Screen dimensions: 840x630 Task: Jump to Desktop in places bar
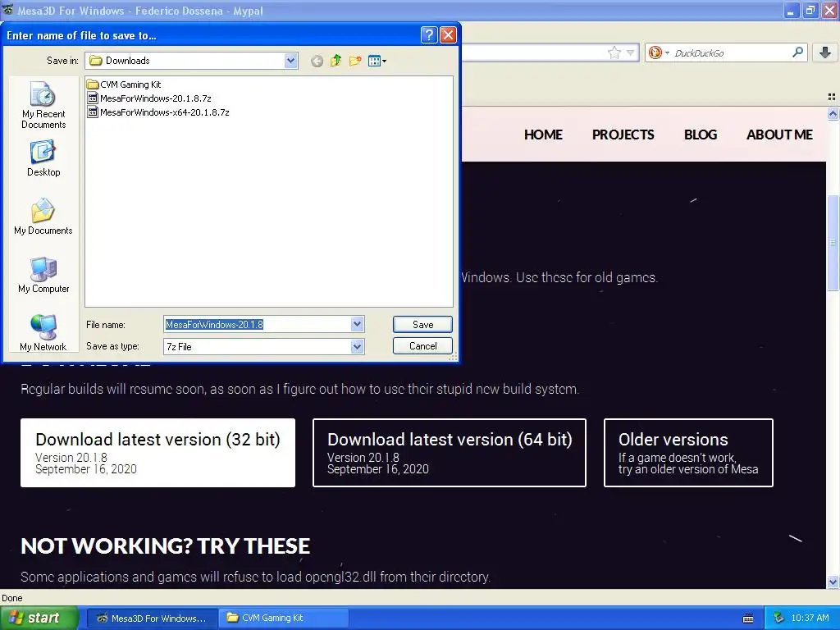(x=43, y=158)
